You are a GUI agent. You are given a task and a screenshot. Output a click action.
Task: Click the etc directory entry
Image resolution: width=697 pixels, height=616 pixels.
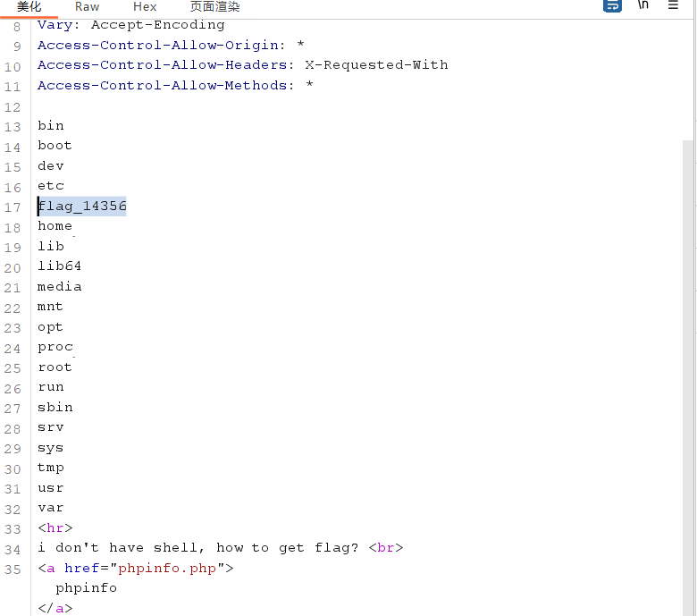pyautogui.click(x=51, y=186)
